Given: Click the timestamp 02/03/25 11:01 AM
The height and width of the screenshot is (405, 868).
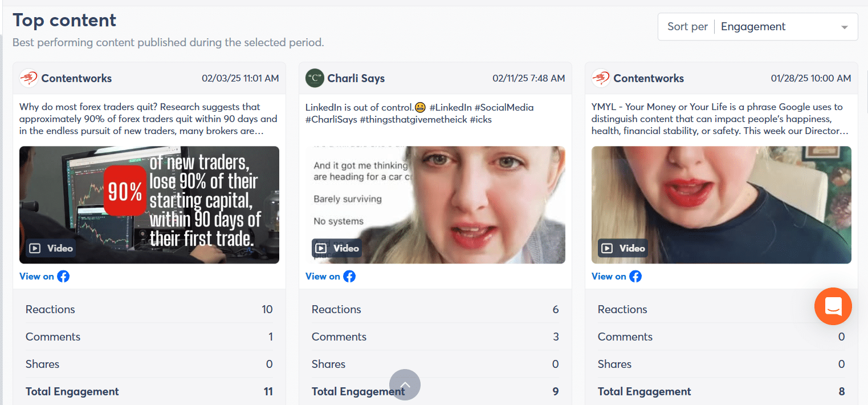Looking at the screenshot, I should click(241, 78).
